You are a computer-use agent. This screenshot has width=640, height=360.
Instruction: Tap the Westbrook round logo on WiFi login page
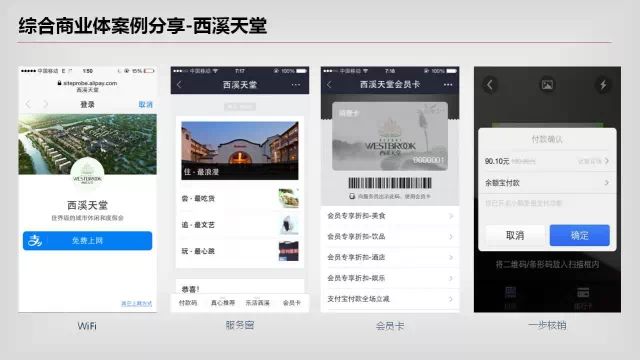point(87,173)
